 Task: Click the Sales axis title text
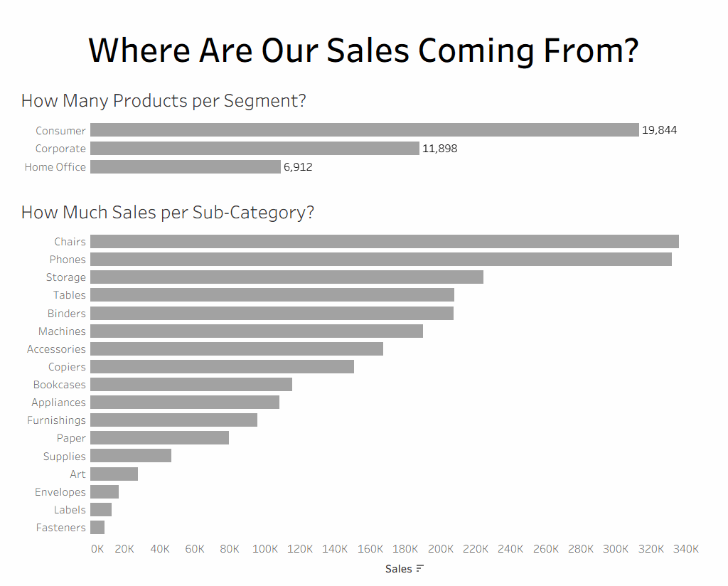[x=398, y=568]
